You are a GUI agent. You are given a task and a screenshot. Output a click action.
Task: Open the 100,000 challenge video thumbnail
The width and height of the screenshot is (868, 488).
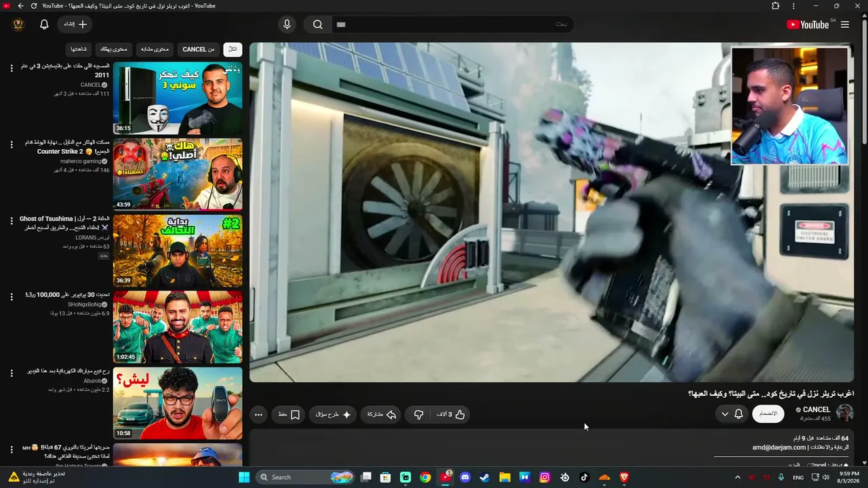pos(178,327)
